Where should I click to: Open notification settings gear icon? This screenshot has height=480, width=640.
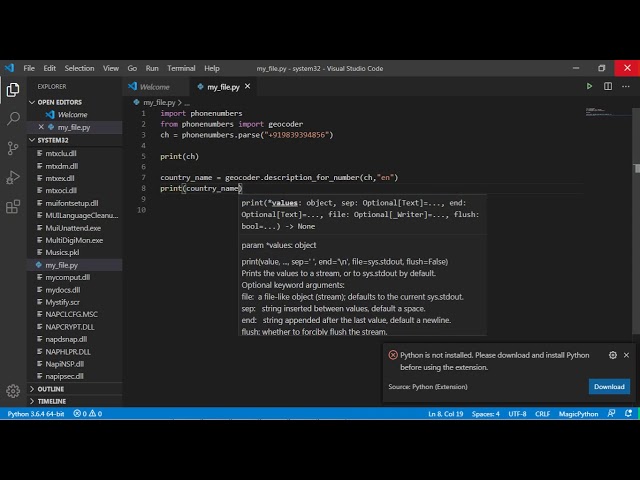click(613, 355)
